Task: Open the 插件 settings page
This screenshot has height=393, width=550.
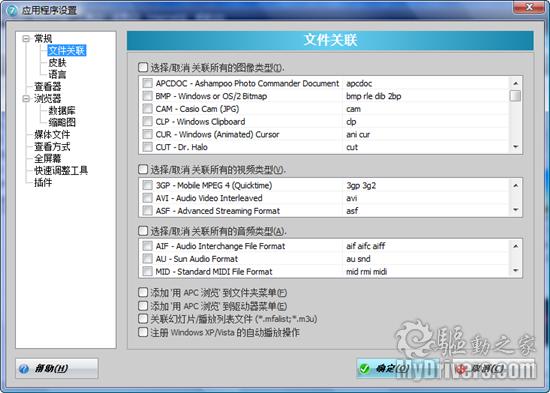Action: [43, 182]
